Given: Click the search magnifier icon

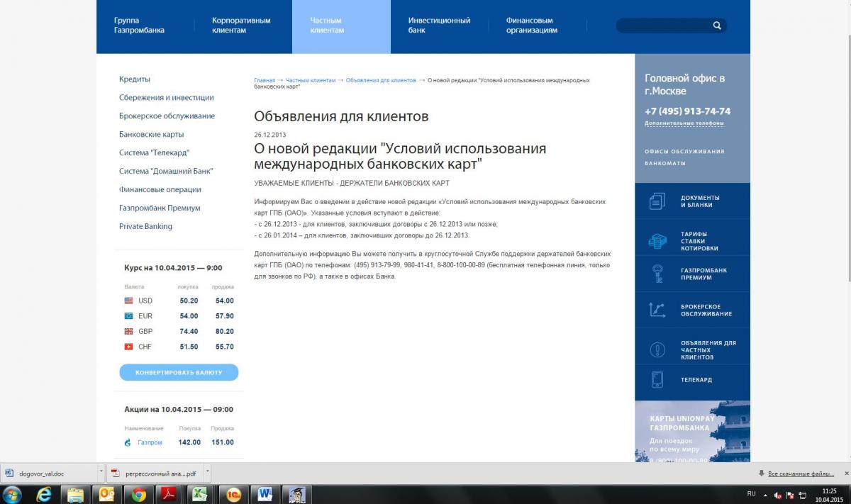Looking at the screenshot, I should coord(717,26).
